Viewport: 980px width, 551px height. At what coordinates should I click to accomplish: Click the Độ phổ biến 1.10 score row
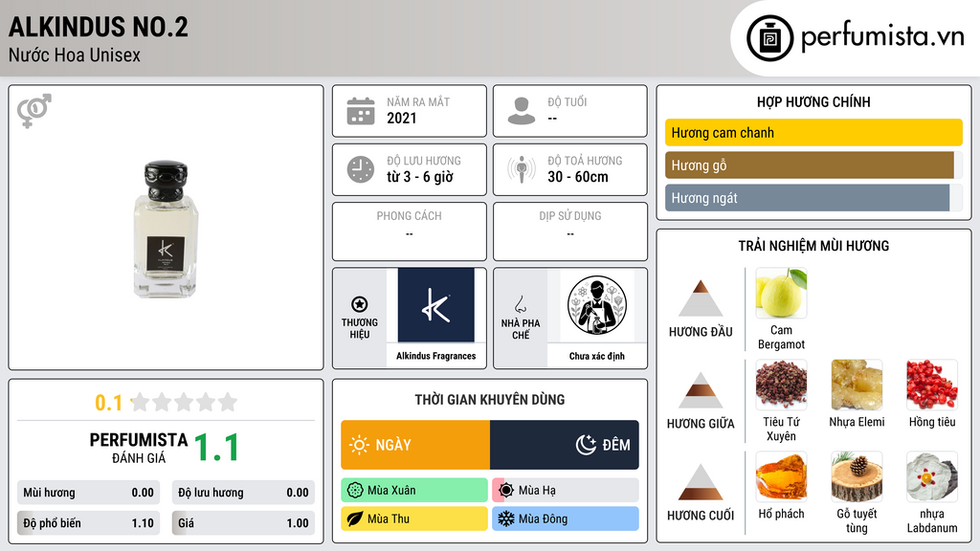coord(88,523)
